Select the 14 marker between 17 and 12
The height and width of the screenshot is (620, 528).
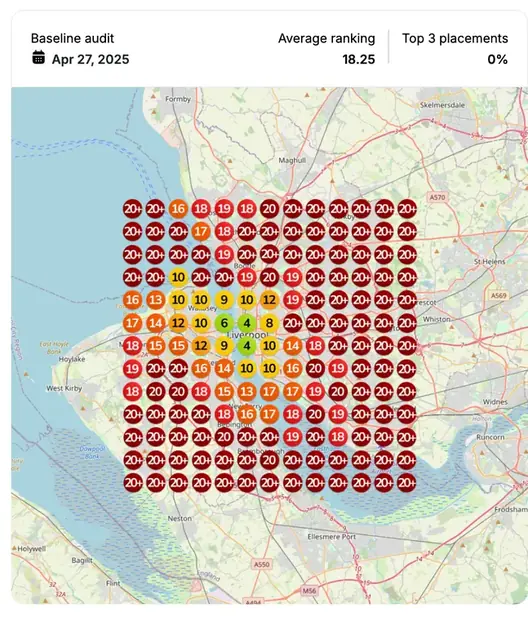click(155, 323)
